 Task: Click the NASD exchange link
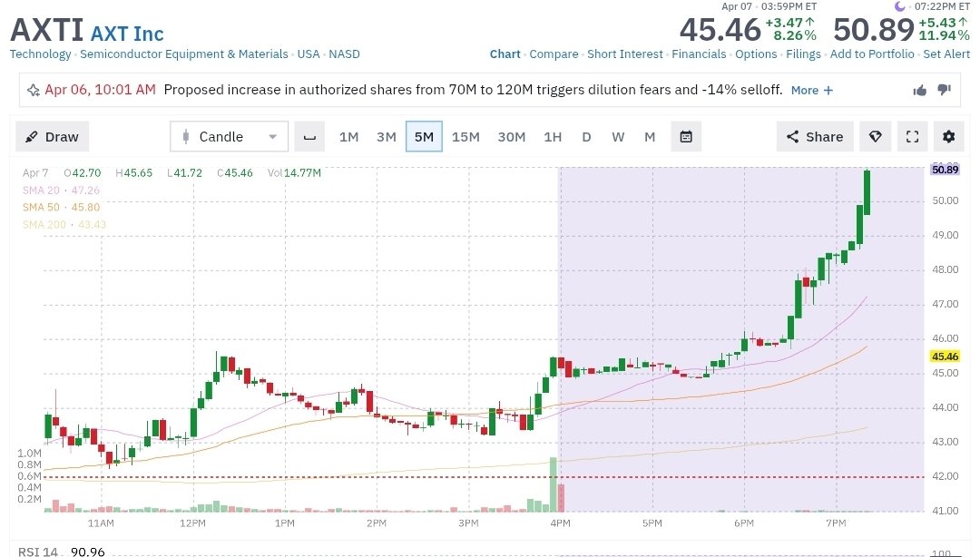tap(345, 54)
